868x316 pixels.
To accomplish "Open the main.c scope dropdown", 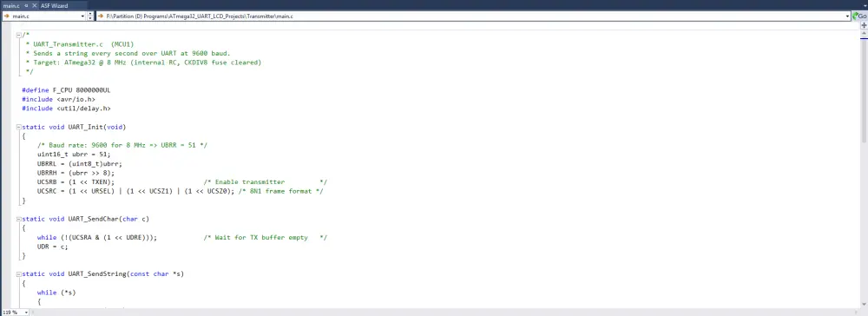I will coord(83,16).
